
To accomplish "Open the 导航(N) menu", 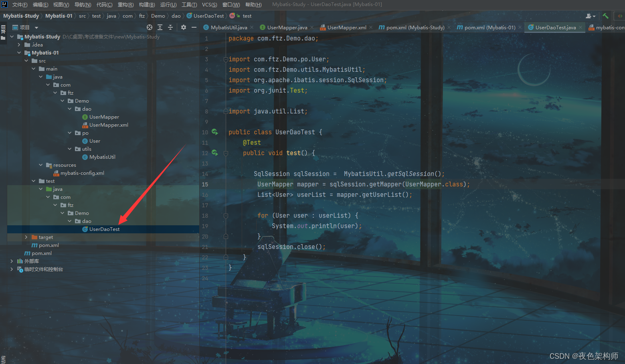I will [83, 5].
